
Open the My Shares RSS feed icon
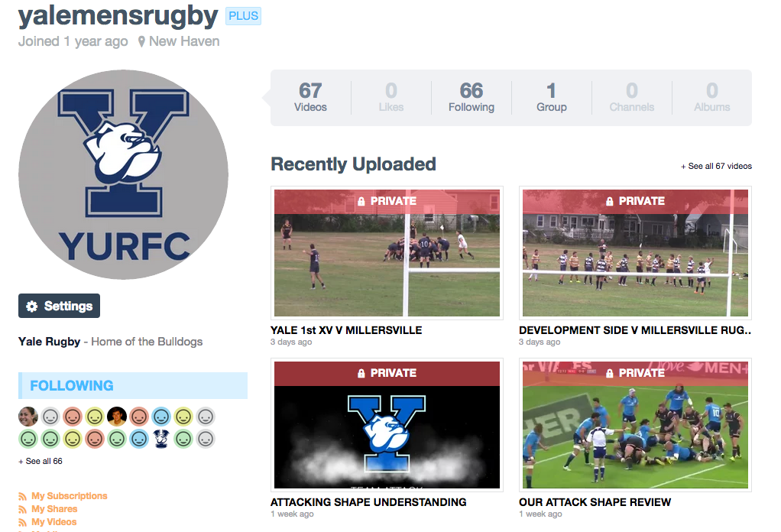coord(22,509)
